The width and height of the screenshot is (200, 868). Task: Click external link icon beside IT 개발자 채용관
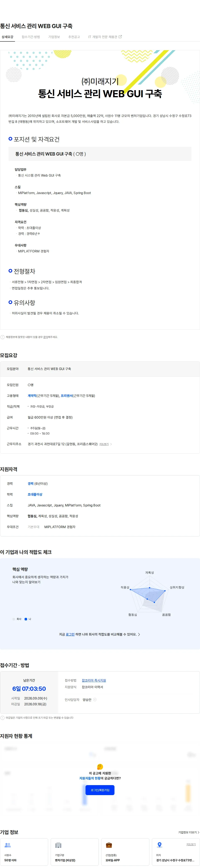120,36
